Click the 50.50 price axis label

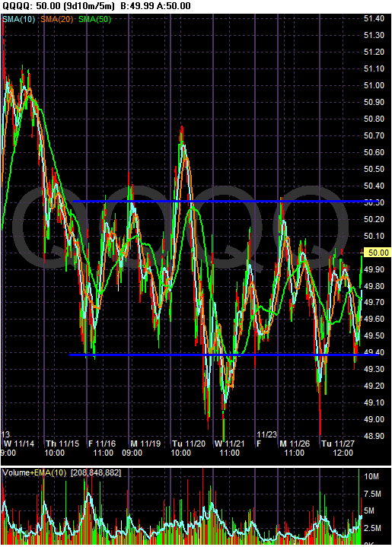[374, 169]
